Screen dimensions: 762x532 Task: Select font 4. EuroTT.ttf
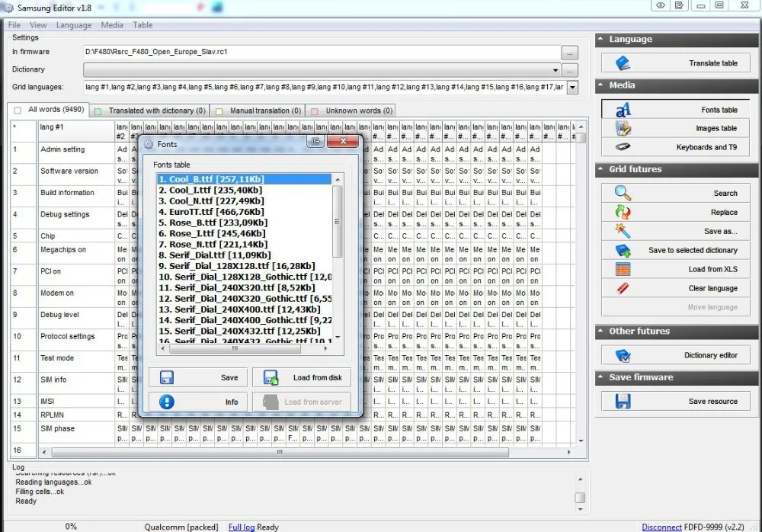(x=244, y=212)
